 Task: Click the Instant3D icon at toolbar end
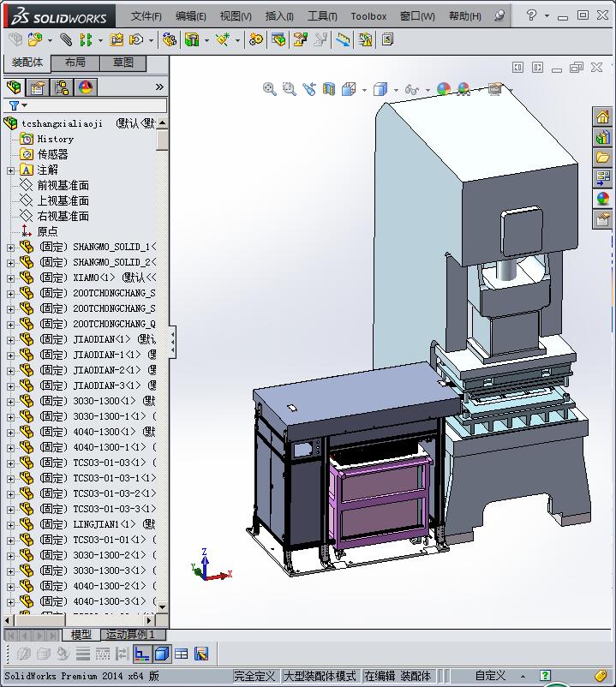click(x=387, y=40)
